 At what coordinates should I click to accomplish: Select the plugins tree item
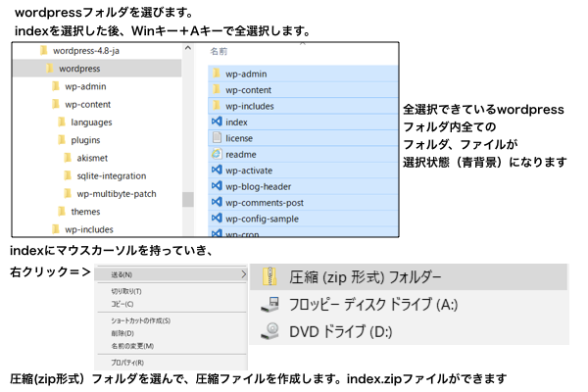(85, 140)
